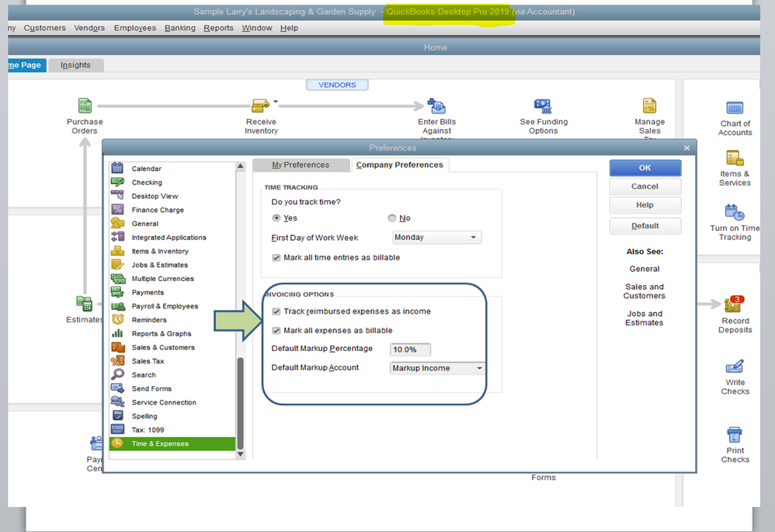
Task: Click OK in Preferences dialog
Action: click(x=645, y=168)
